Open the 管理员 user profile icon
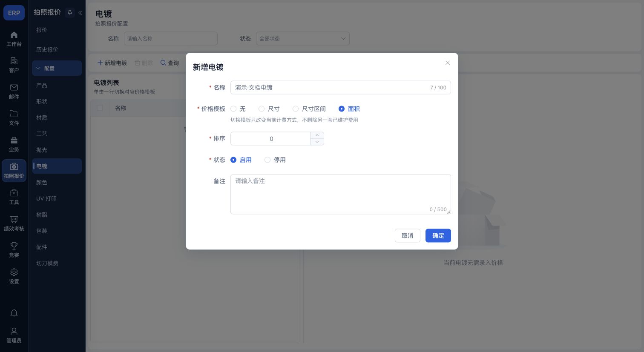Screen dimensions: 644x352 pos(14,335)
